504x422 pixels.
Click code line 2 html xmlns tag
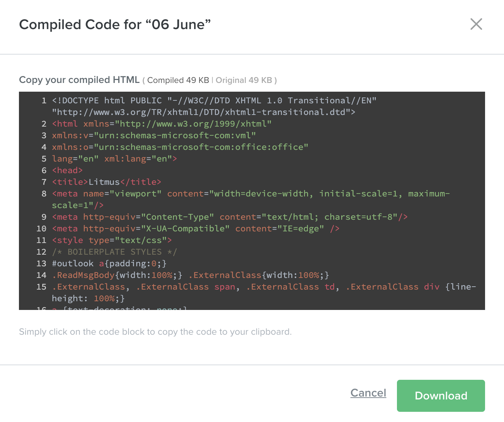(162, 124)
